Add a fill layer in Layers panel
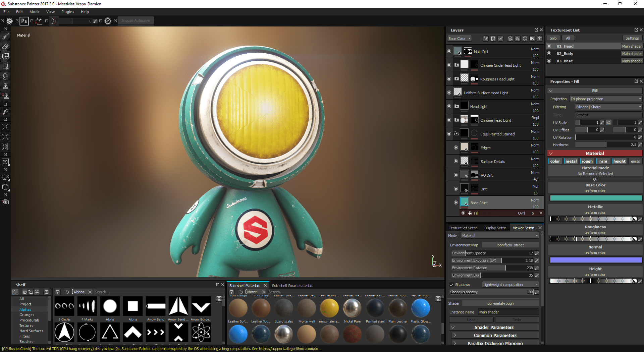Screen dimensions: 644x352 coord(518,39)
